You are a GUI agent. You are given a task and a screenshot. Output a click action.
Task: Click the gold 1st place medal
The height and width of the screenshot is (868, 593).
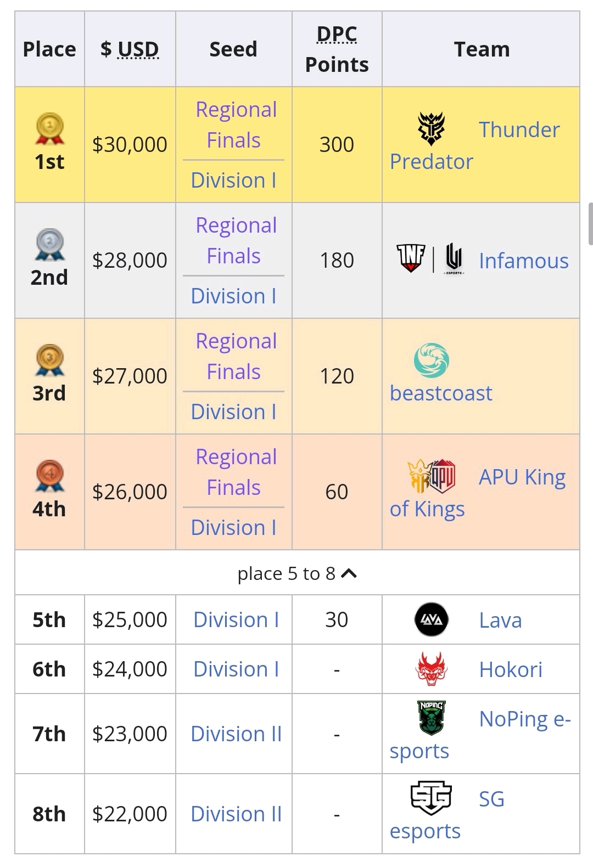[50, 128]
